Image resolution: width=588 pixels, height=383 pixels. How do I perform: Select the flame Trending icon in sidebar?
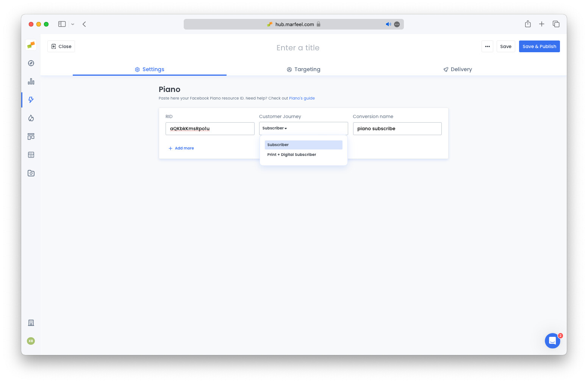click(31, 118)
